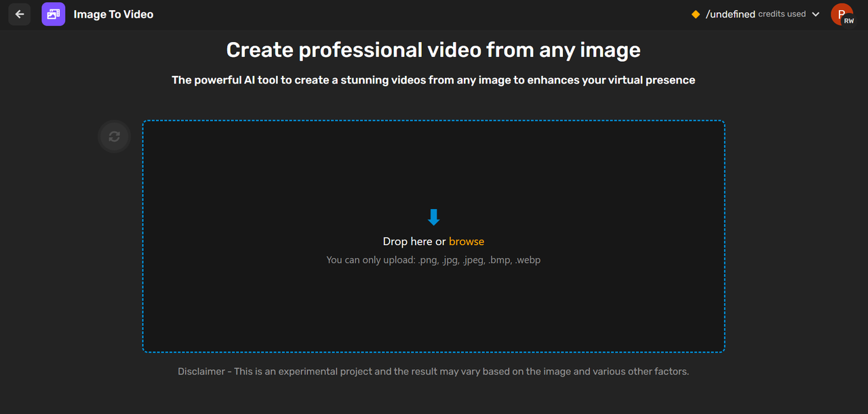The width and height of the screenshot is (868, 414).
Task: Click the back arrow button
Action: pos(20,14)
